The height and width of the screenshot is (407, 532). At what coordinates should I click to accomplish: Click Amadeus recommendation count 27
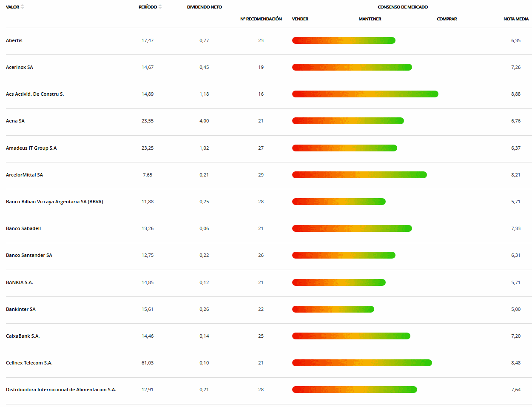click(261, 148)
